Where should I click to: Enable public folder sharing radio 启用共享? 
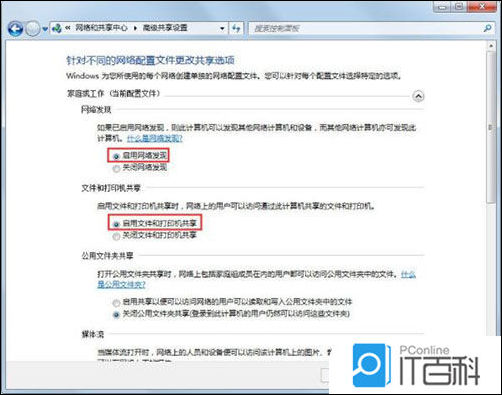coord(116,303)
